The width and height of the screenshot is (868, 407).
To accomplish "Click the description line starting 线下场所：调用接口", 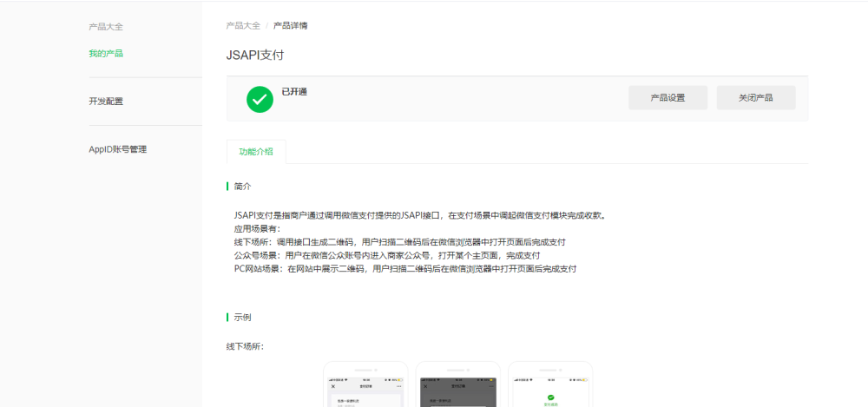I will (x=399, y=242).
